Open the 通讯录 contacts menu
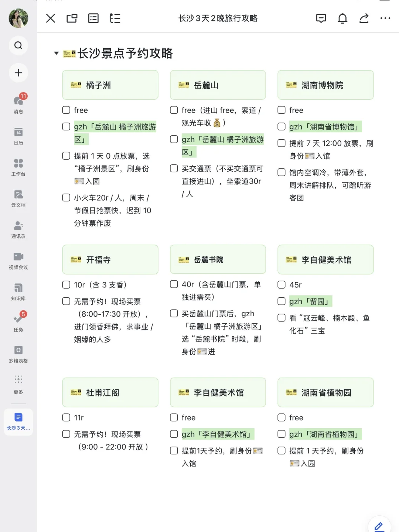Viewport: 399px width, 532px height. tap(18, 228)
